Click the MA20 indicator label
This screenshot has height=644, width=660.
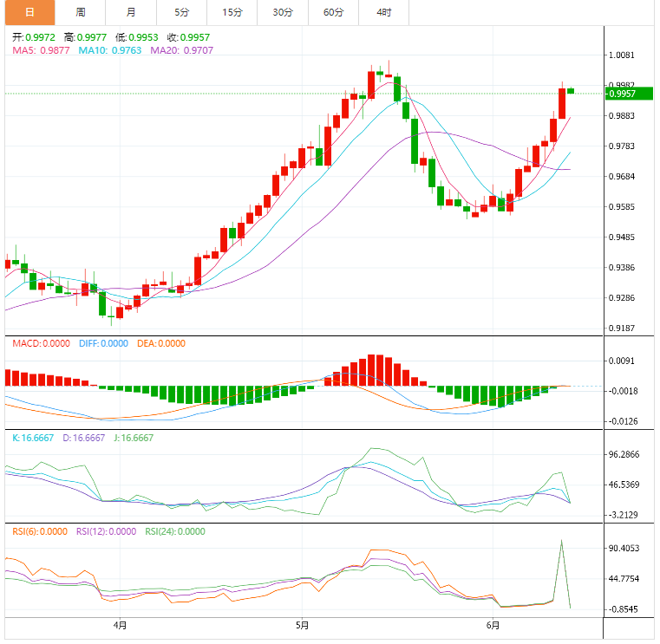pyautogui.click(x=182, y=50)
